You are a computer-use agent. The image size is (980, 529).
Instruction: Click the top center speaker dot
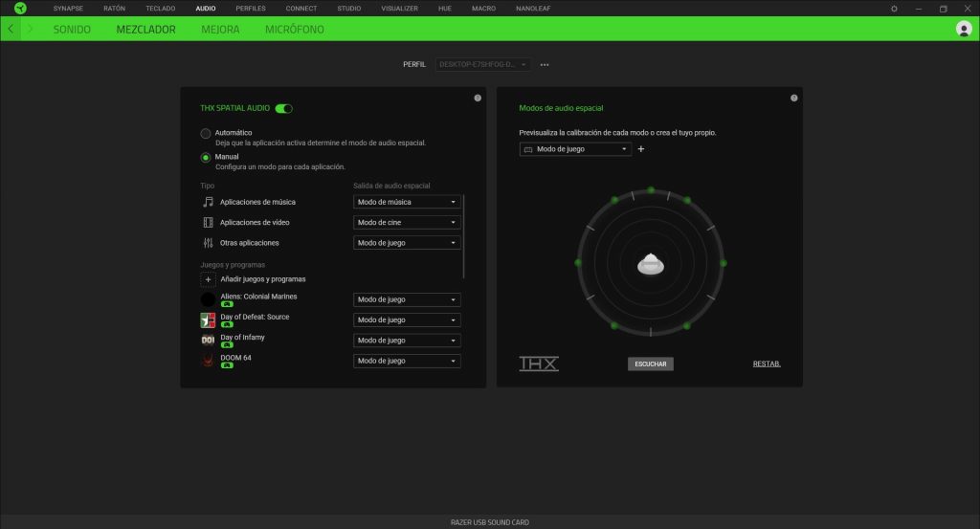point(651,189)
